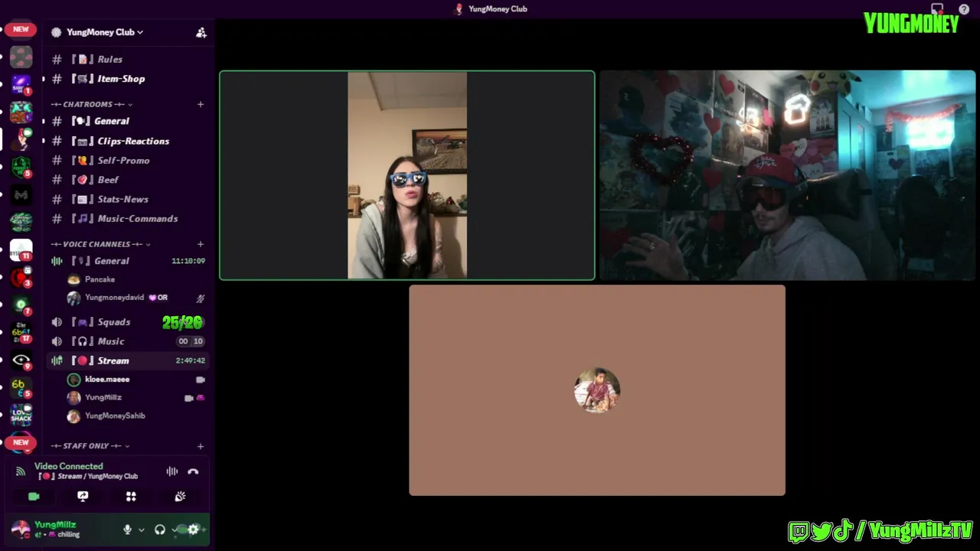Click YungMoneySahib's avatar tile in call
The height and width of the screenshot is (551, 980).
click(x=597, y=390)
